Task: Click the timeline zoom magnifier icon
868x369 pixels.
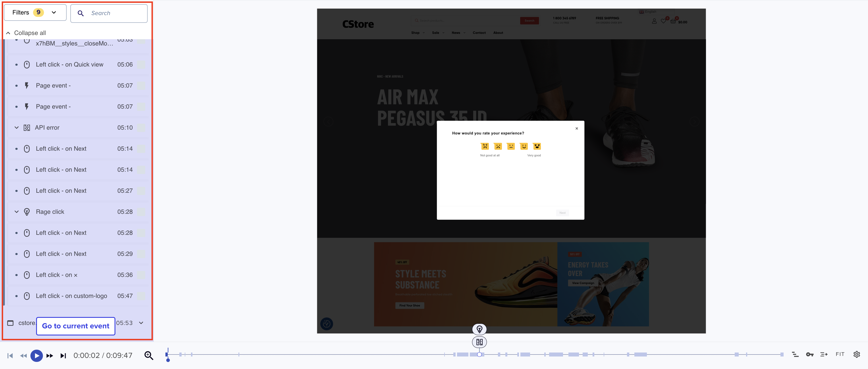Action: 149,356
